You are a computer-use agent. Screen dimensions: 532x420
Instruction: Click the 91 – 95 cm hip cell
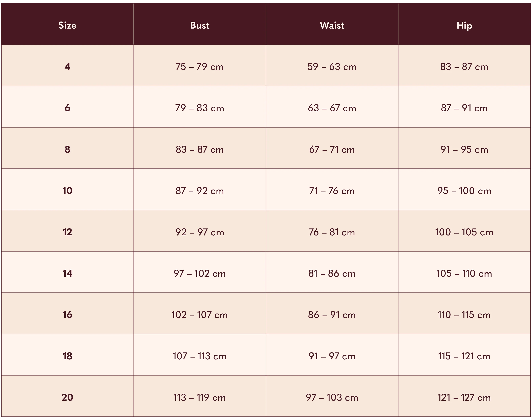(x=464, y=149)
